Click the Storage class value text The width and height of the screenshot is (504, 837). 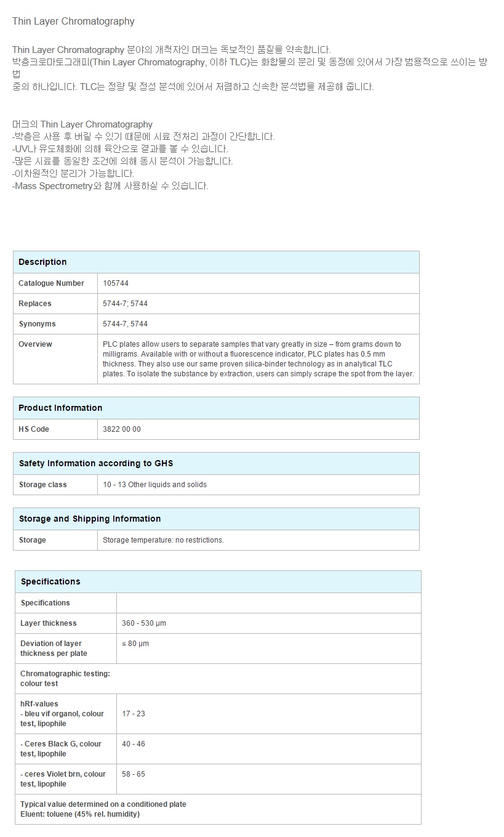pyautogui.click(x=154, y=485)
